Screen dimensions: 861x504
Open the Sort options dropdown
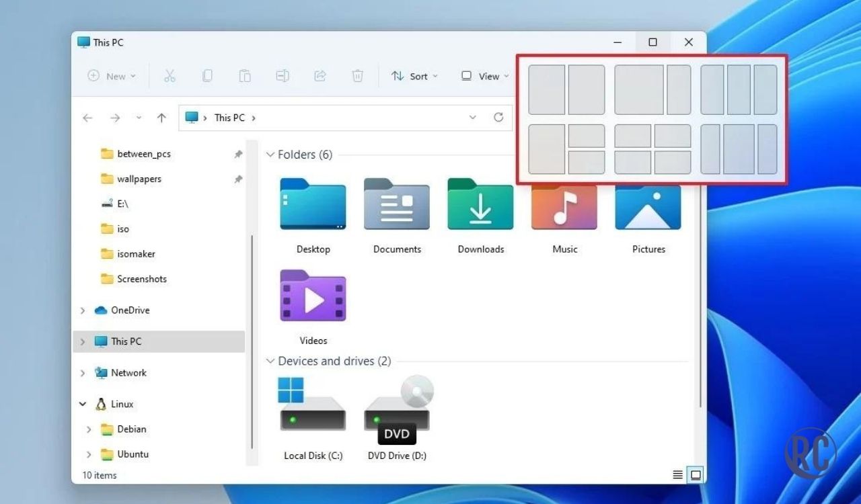pyautogui.click(x=414, y=76)
